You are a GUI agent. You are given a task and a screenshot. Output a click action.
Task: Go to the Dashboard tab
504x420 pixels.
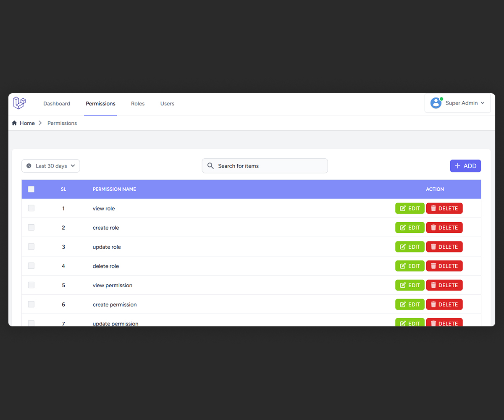pyautogui.click(x=57, y=104)
